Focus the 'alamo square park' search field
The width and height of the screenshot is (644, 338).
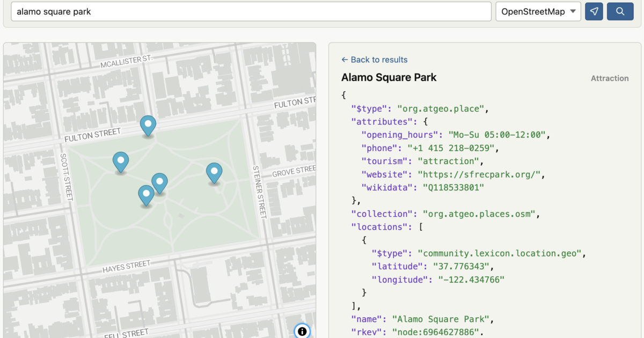(x=251, y=11)
